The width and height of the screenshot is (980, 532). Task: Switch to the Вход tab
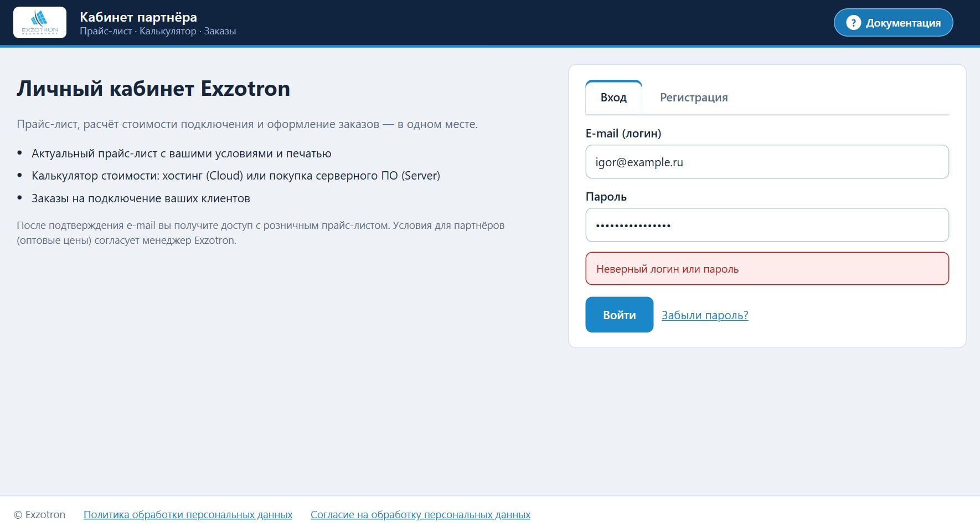[613, 98]
